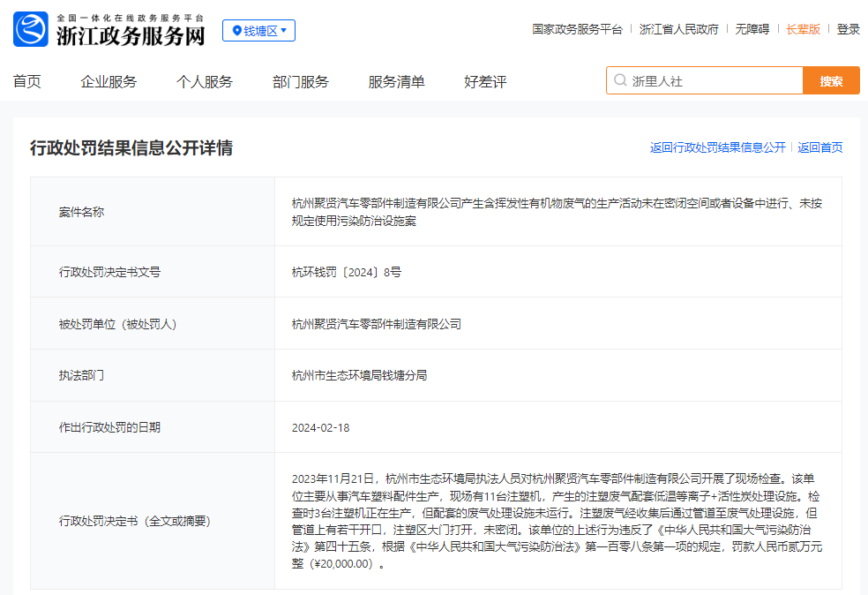The image size is (868, 595).
Task: Click the 无障碍 accessibility link
Action: coord(752,29)
